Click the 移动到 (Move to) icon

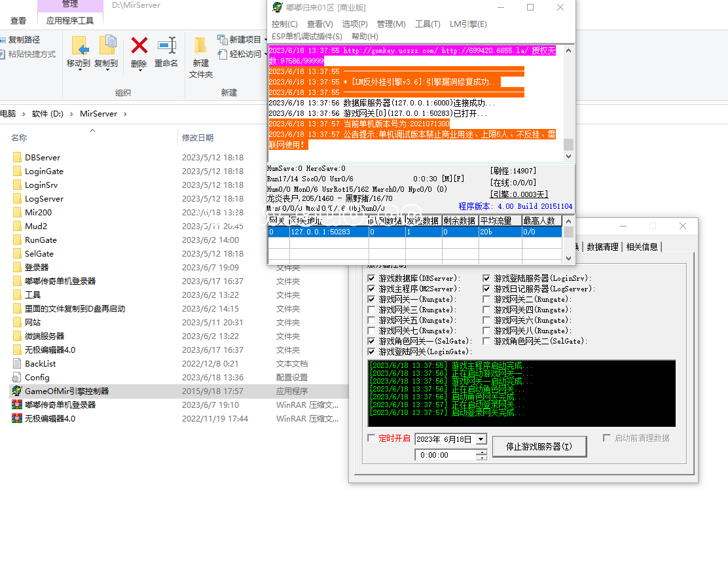pyautogui.click(x=80, y=46)
